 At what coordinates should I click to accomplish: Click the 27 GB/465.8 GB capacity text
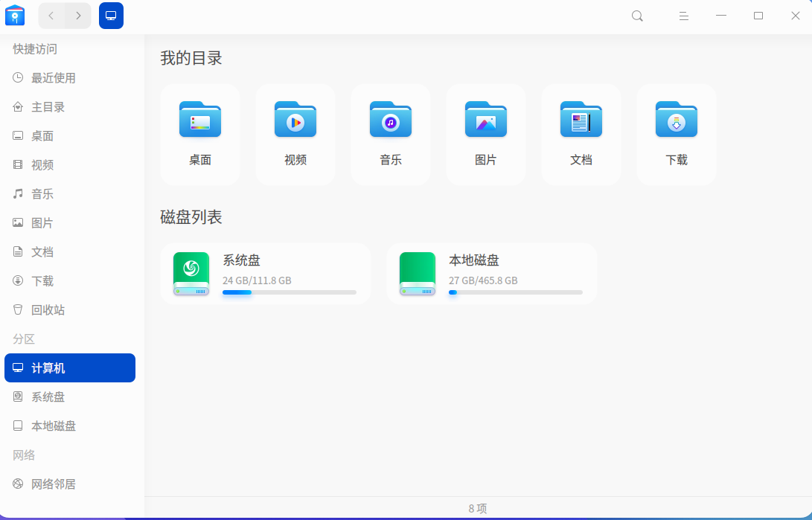point(483,280)
